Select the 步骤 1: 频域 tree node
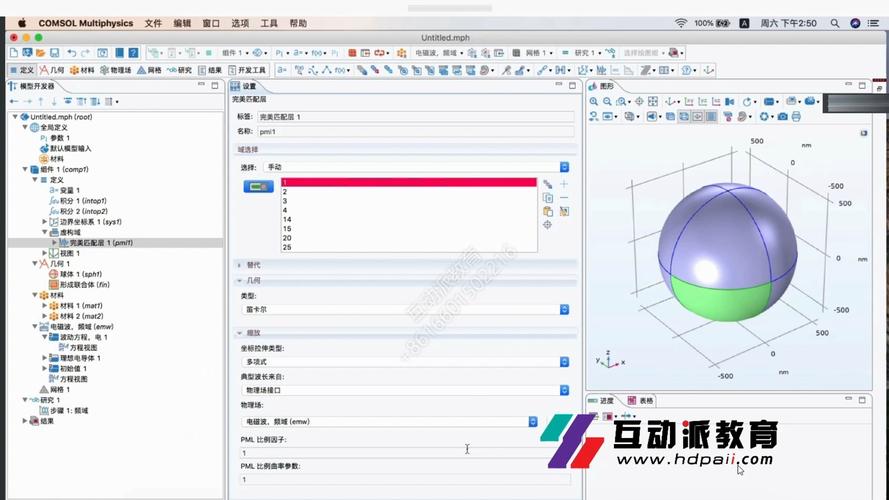The height and width of the screenshot is (500, 889). pyautogui.click(x=64, y=410)
